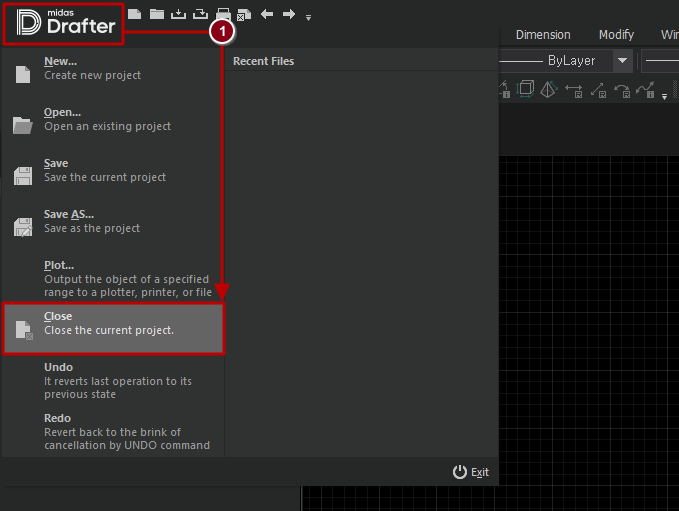Click the Save icon in quick access toolbar

178,14
